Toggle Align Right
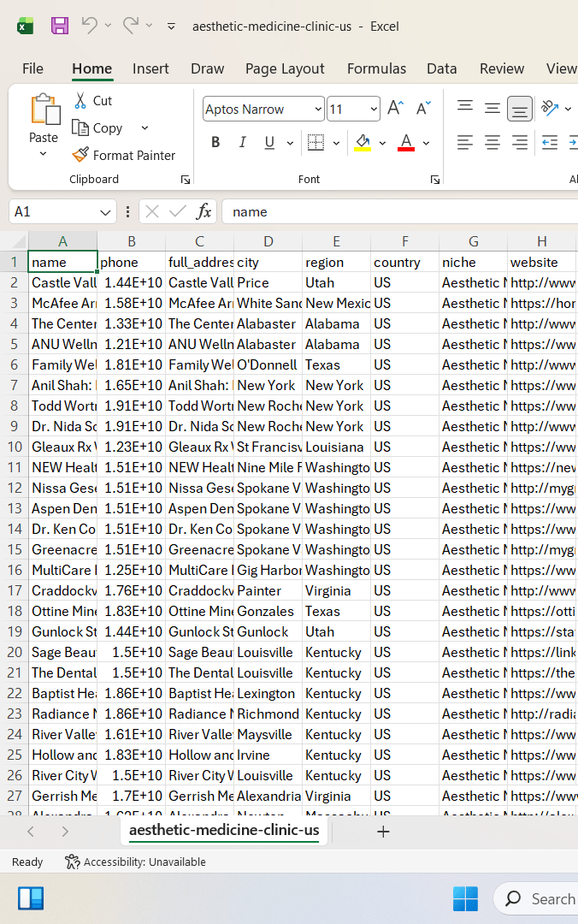This screenshot has width=578, height=924. (520, 142)
